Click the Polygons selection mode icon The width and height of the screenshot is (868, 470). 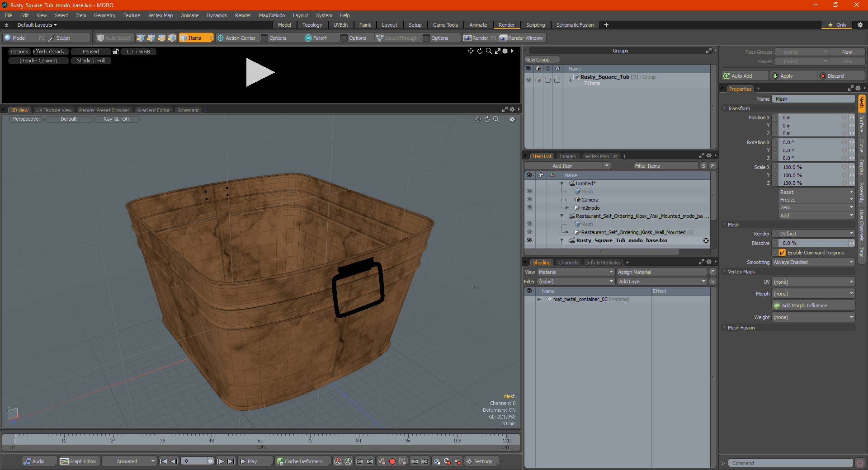click(x=161, y=38)
